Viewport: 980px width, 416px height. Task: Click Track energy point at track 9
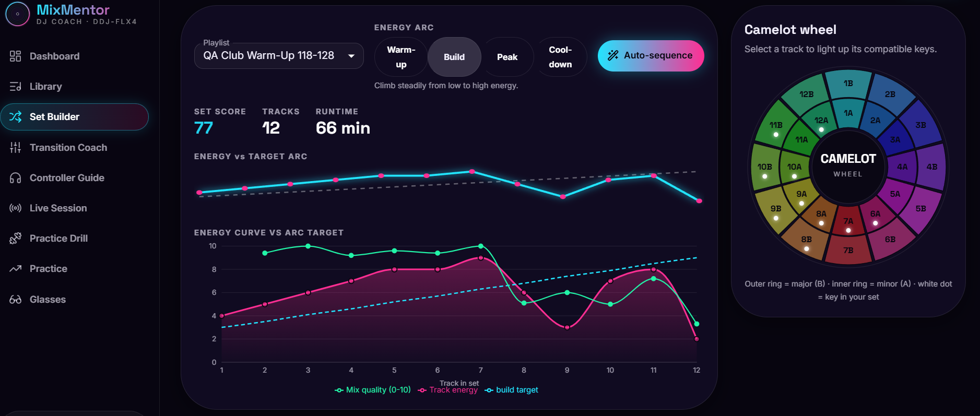[x=567, y=327]
